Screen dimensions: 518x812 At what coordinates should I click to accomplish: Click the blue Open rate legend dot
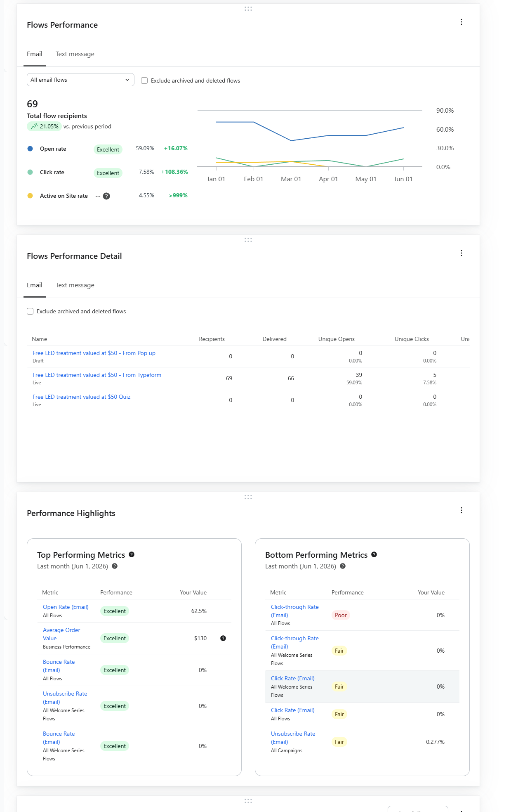coord(30,149)
